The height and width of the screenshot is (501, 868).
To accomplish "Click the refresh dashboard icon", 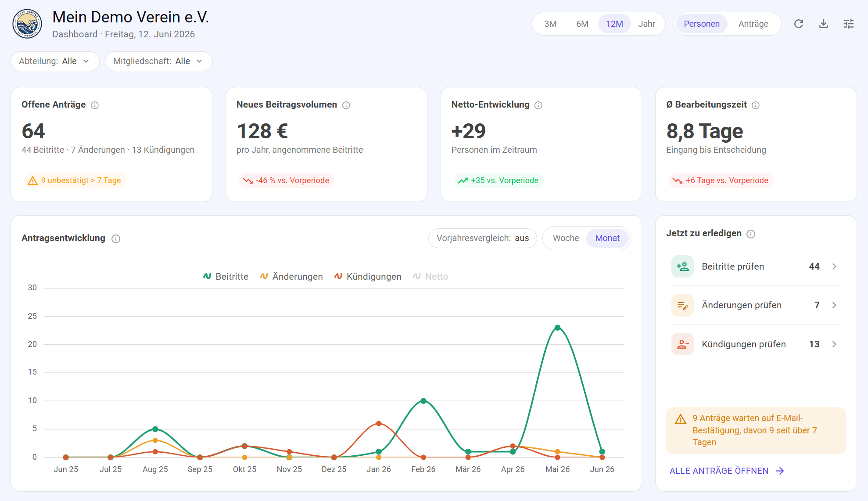I will [x=799, y=24].
